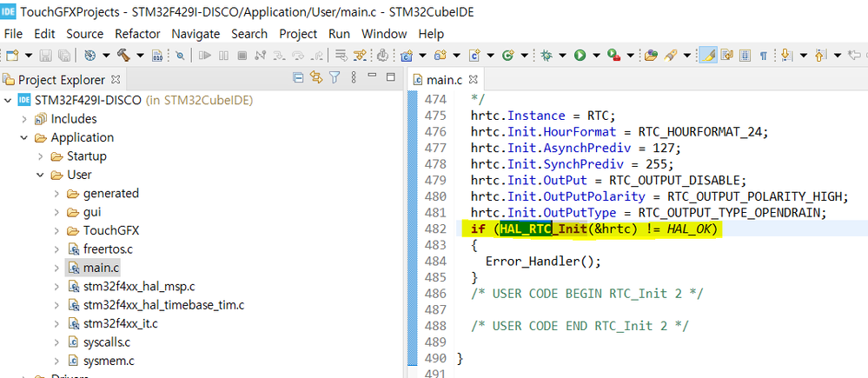The image size is (868, 378).
Task: Open the Edit menu
Action: 44,34
